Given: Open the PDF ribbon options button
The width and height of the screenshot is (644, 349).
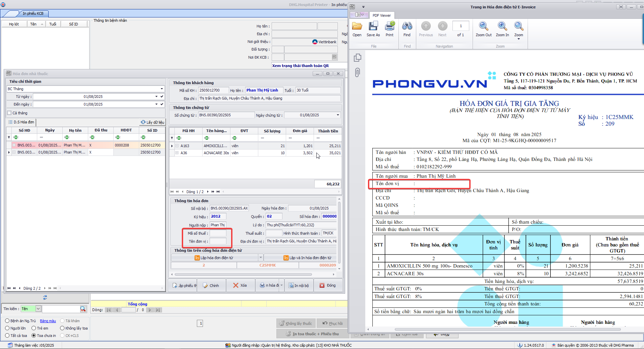Looking at the screenshot, I should (x=360, y=15).
